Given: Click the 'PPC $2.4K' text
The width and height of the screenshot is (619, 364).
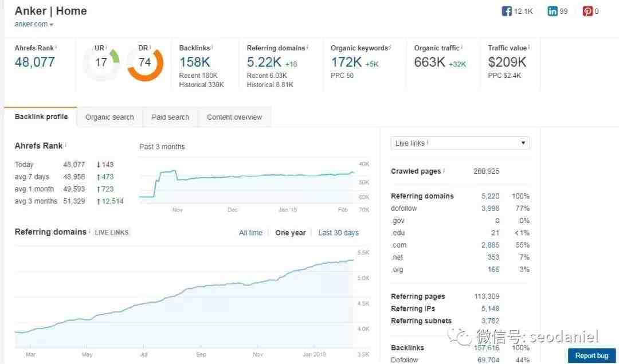Looking at the screenshot, I should click(504, 76).
